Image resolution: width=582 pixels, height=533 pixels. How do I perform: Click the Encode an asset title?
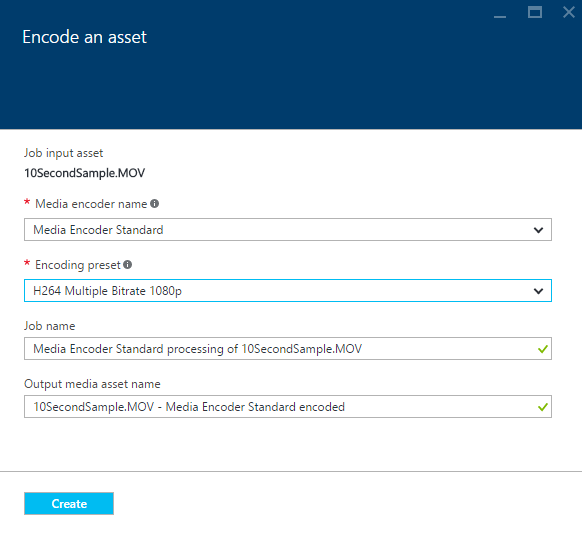point(85,37)
